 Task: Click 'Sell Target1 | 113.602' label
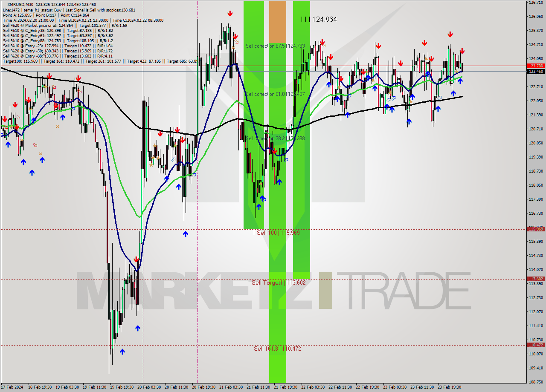(x=279, y=282)
